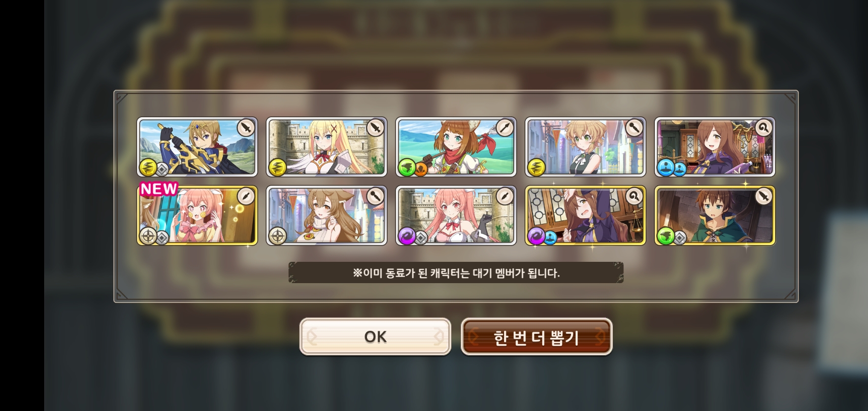Click the 한 번 더 뽑기 button
The width and height of the screenshot is (868, 411).
[x=537, y=337]
